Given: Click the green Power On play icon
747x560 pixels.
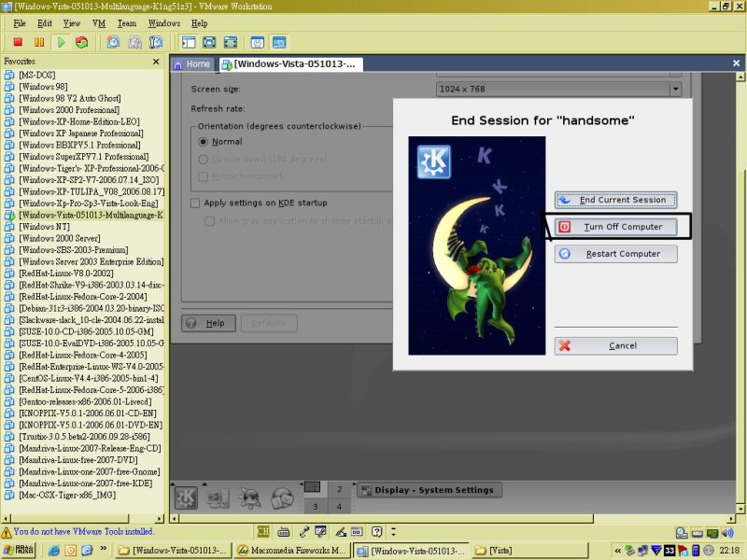Looking at the screenshot, I should (61, 42).
